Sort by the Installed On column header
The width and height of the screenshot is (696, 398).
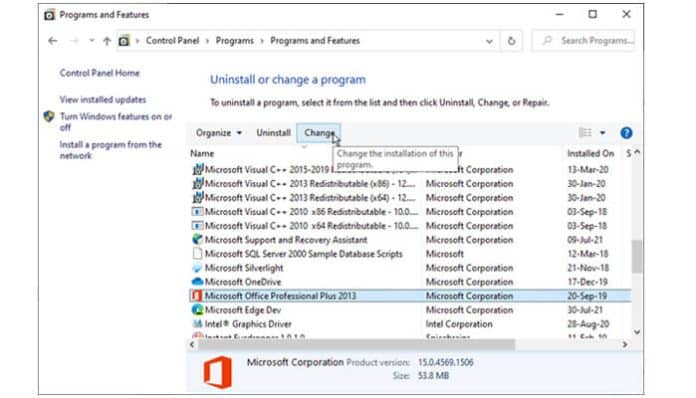[x=591, y=154]
